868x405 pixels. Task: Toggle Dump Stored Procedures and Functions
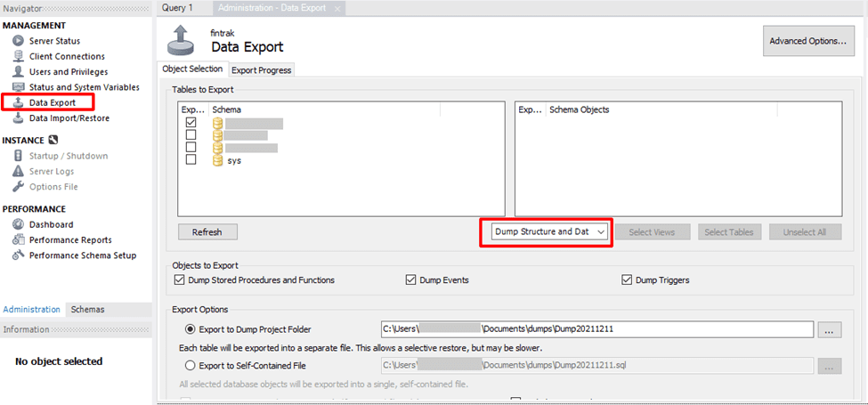point(181,280)
